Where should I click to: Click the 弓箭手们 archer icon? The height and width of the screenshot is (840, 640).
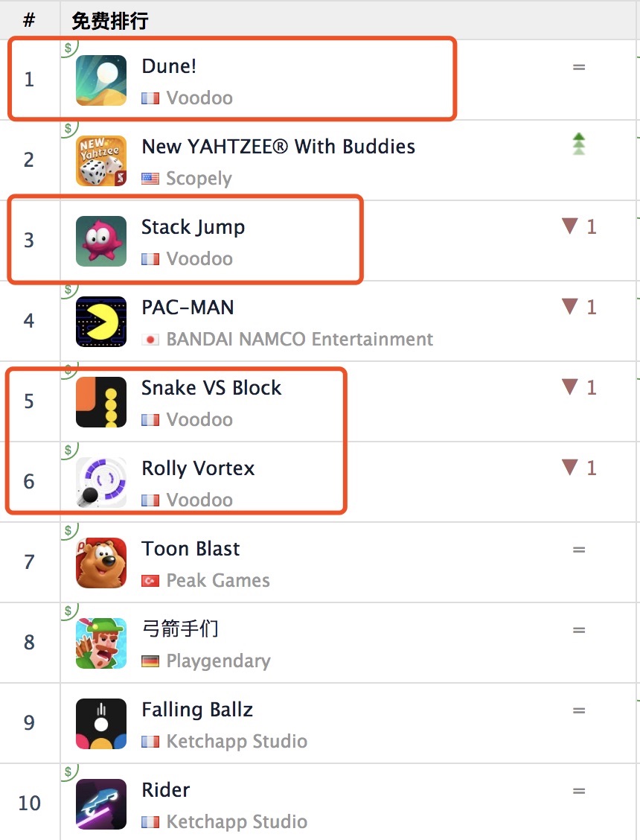click(x=101, y=643)
